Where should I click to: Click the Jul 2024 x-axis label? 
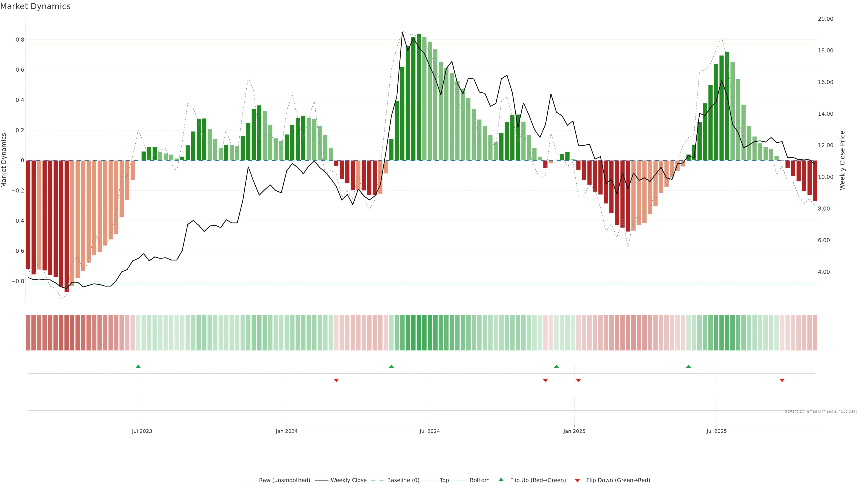pos(430,431)
